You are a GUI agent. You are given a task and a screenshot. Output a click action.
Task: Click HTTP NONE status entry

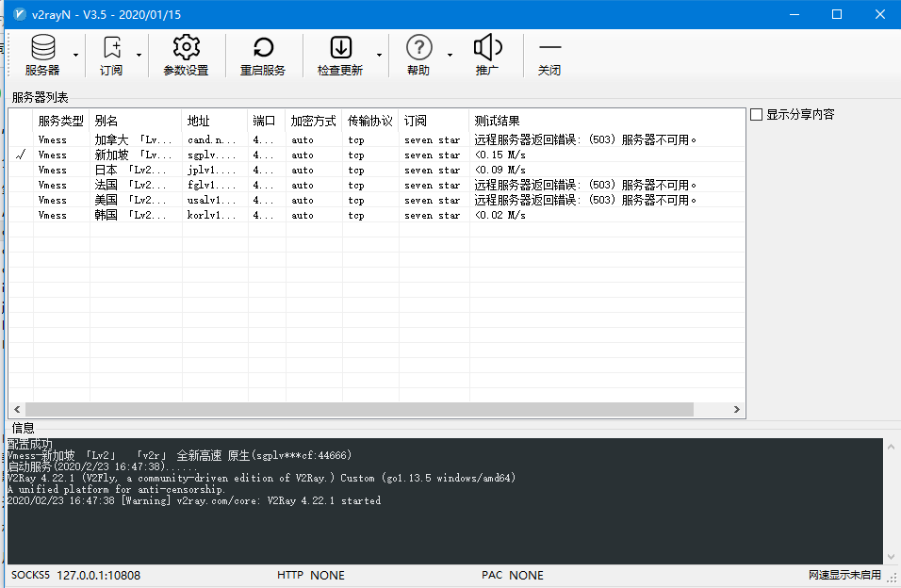point(311,576)
